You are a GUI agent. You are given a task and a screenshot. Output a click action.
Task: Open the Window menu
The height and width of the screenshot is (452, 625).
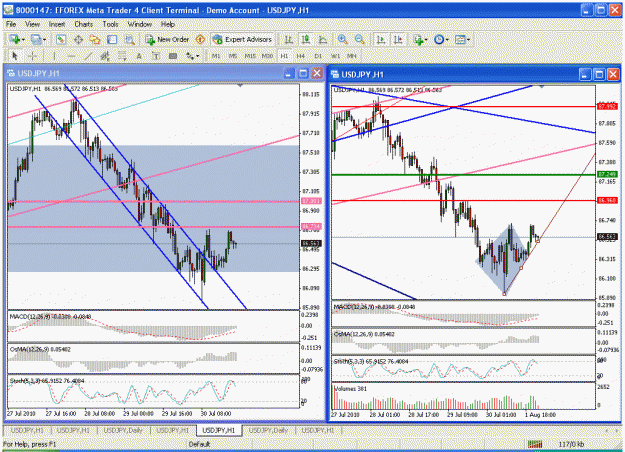click(140, 24)
